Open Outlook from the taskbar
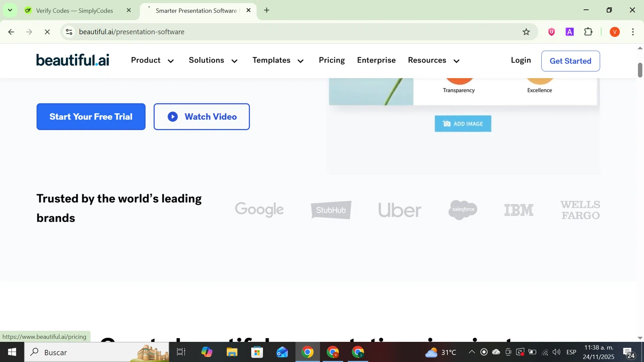 click(x=283, y=352)
